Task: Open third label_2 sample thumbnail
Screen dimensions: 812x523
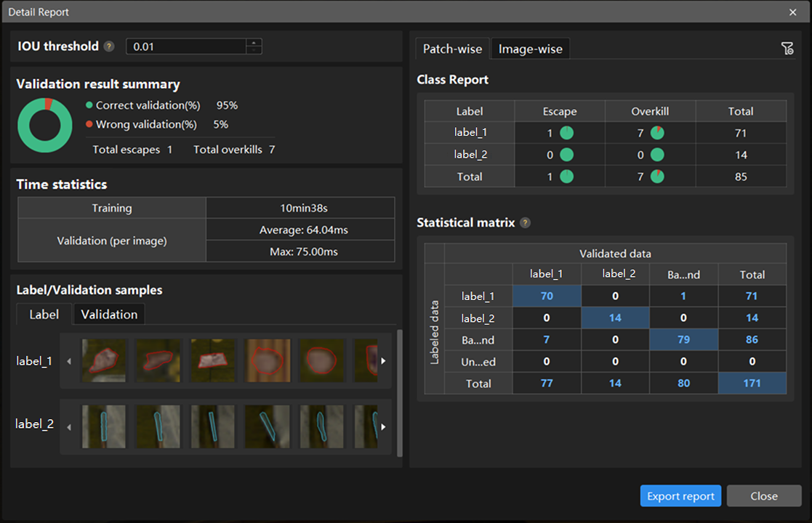Action: coord(212,426)
